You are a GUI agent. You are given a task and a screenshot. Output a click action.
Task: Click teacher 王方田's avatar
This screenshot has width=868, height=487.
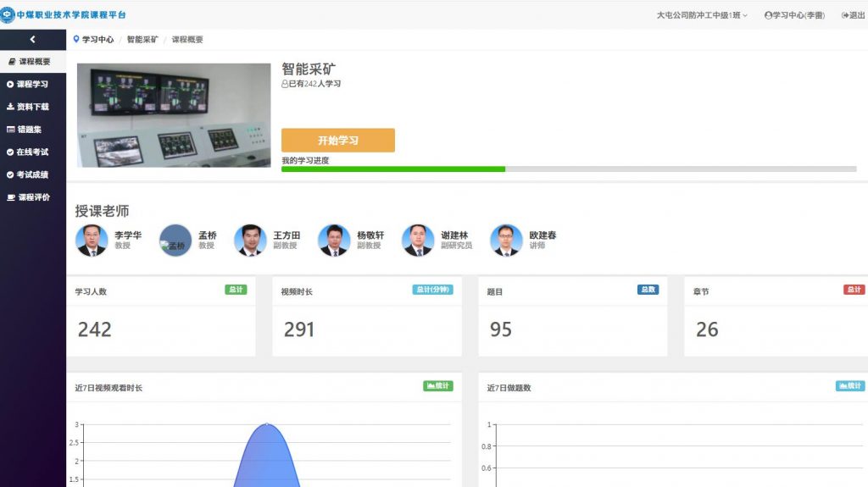point(250,241)
